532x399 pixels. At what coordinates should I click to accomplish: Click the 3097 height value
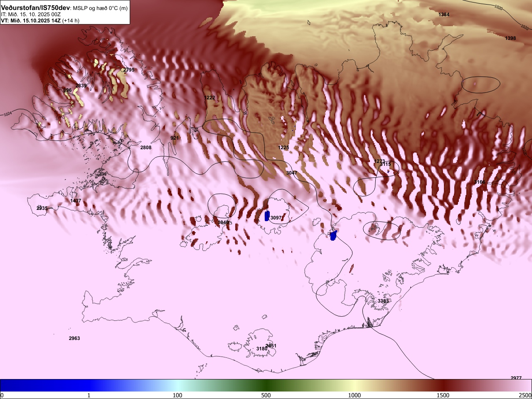point(276,218)
